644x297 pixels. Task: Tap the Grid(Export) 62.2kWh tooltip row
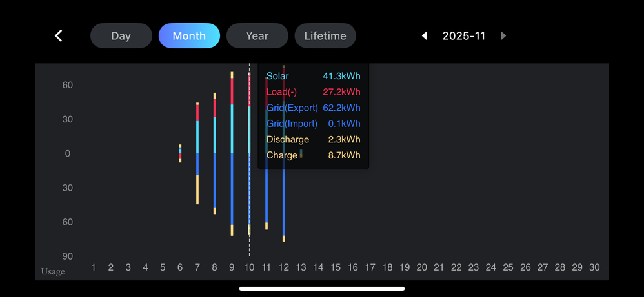[313, 108]
